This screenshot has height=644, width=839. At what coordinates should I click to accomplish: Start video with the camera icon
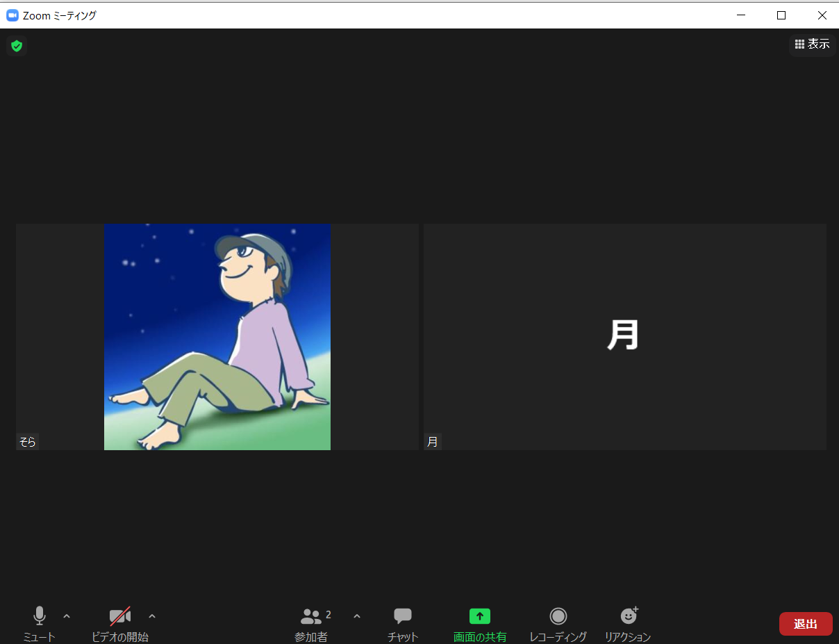click(x=119, y=616)
